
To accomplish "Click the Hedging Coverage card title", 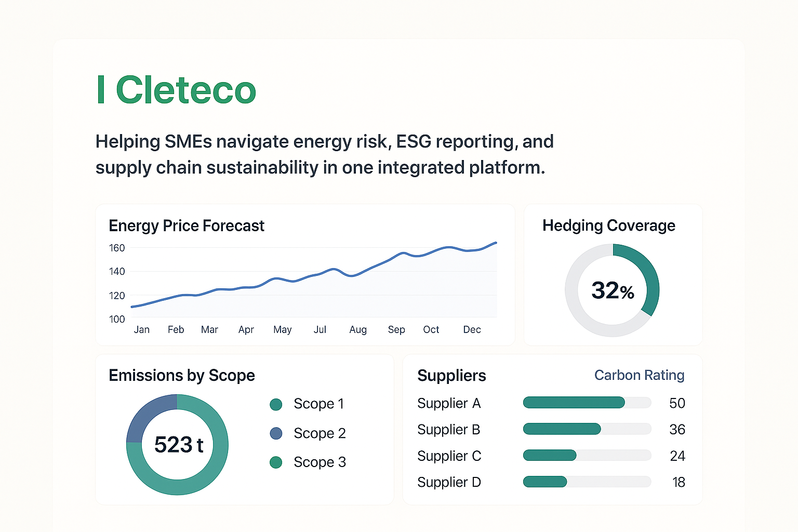I will pyautogui.click(x=609, y=225).
